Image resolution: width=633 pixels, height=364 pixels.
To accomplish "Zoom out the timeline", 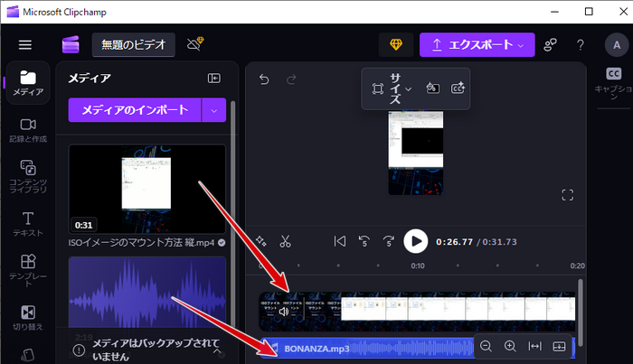I will tap(486, 346).
